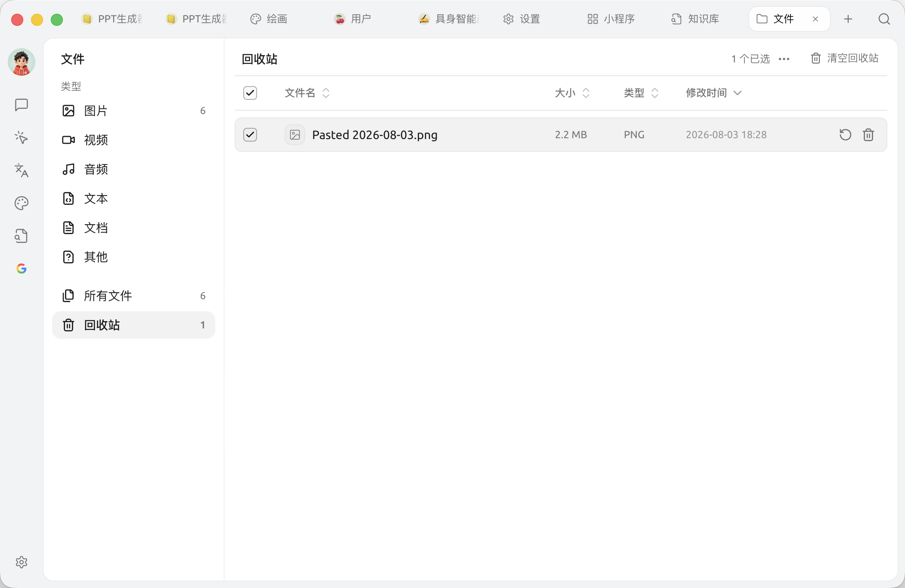Open the sparkle cursor agents sidebar icon

point(22,138)
